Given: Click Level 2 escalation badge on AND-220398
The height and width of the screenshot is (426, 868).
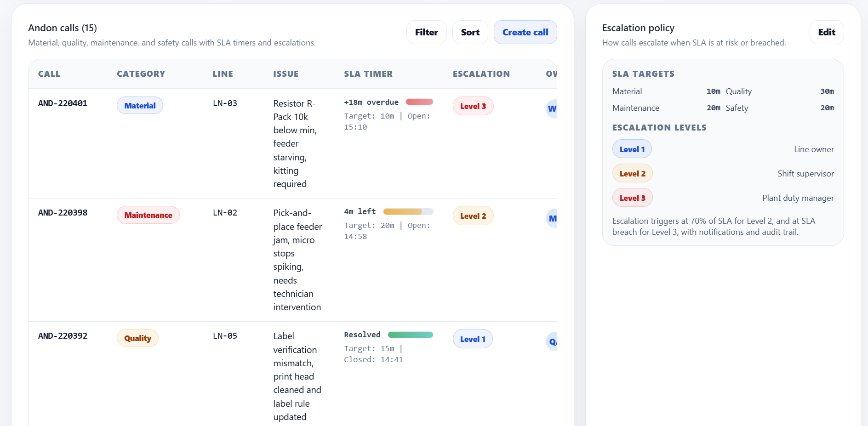Looking at the screenshot, I should (x=473, y=216).
